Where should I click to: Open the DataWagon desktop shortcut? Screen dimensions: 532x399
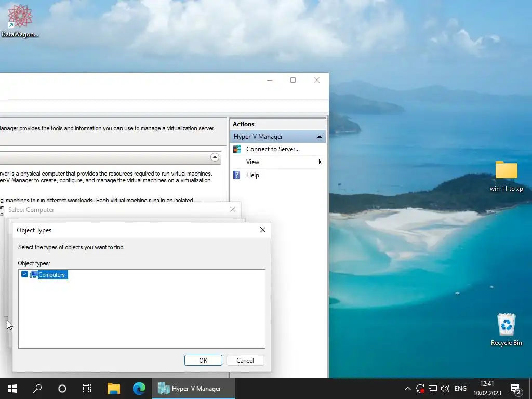(x=20, y=21)
